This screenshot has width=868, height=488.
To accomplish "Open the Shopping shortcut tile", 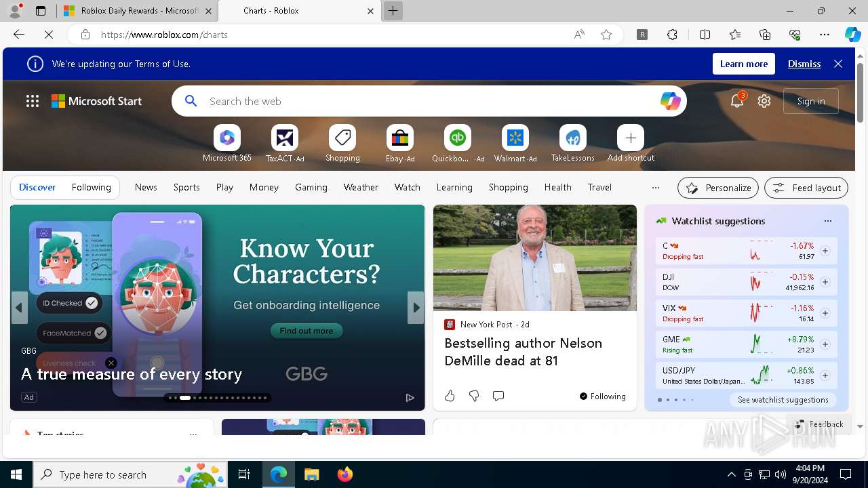I will click(342, 138).
